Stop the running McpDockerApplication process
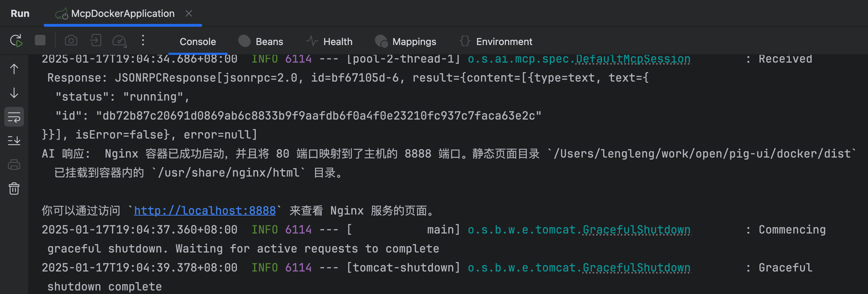 pos(40,40)
